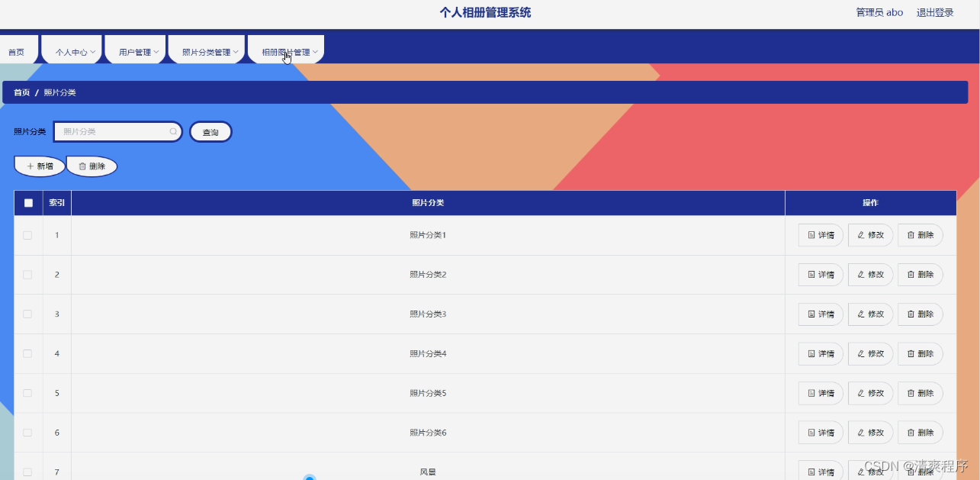Check the box for row 照片分类1
This screenshot has width=980, height=480.
click(27, 235)
